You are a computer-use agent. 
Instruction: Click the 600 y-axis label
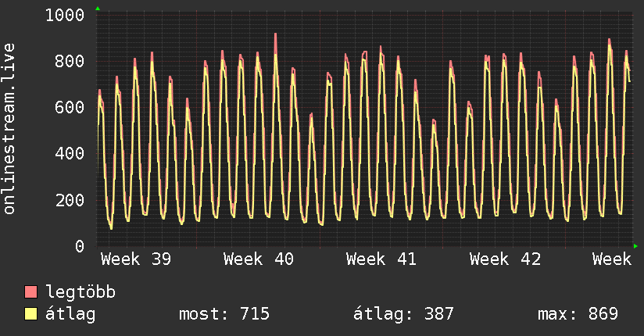pos(70,107)
